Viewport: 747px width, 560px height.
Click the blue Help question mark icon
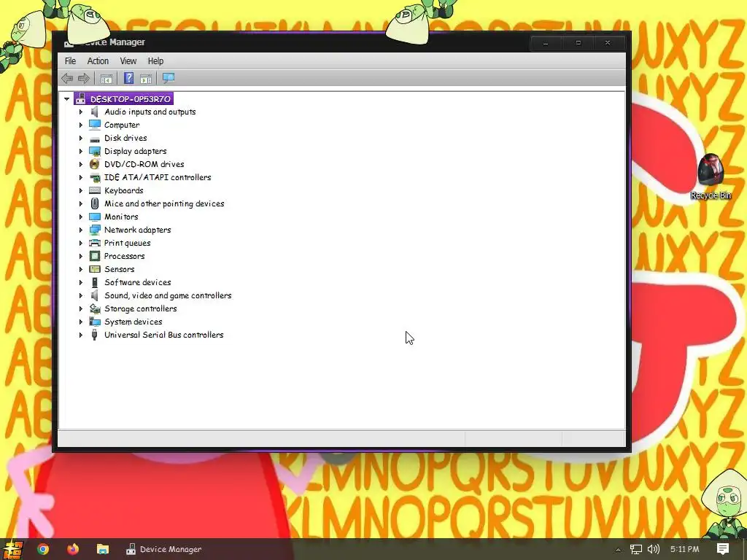click(x=128, y=78)
